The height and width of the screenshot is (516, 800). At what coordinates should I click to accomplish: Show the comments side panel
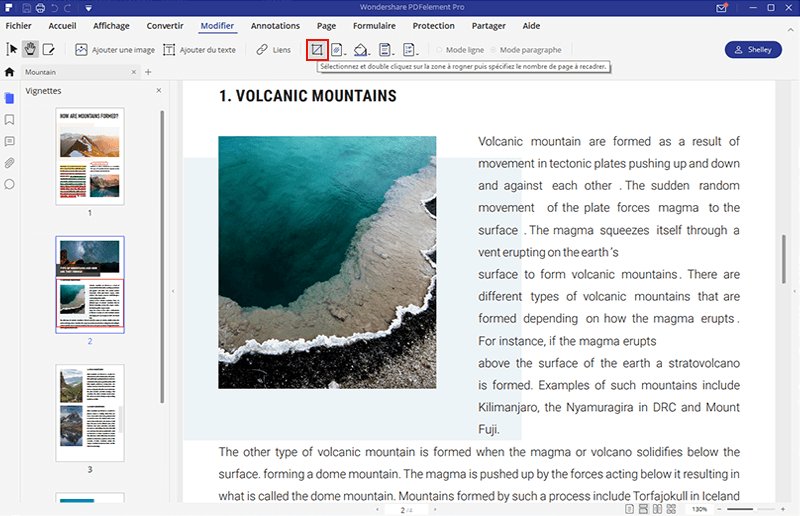[x=10, y=141]
